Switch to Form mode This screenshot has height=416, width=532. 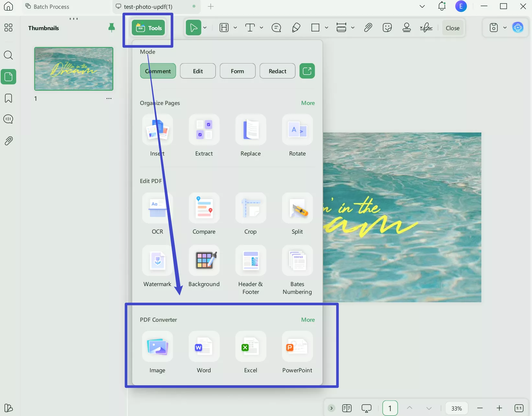238,71
